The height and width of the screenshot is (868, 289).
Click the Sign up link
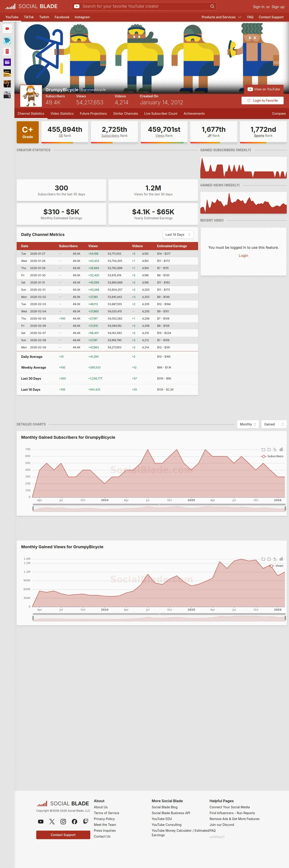(278, 7)
